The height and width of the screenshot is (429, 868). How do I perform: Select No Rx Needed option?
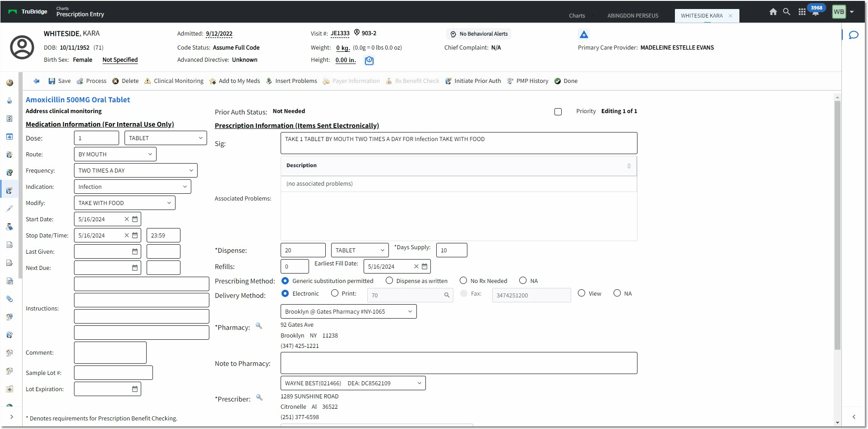463,280
